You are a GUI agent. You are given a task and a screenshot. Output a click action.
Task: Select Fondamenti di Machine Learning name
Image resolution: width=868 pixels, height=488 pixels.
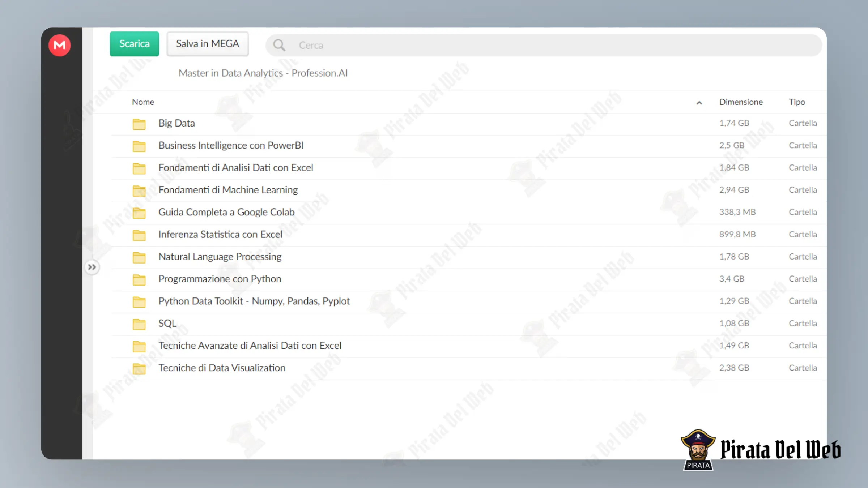pos(228,190)
